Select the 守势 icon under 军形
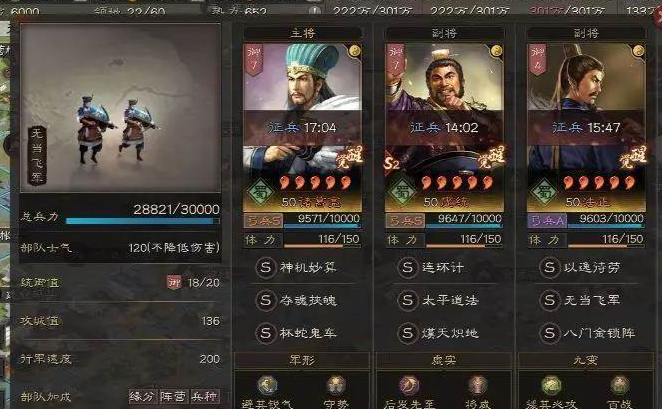 tap(336, 385)
